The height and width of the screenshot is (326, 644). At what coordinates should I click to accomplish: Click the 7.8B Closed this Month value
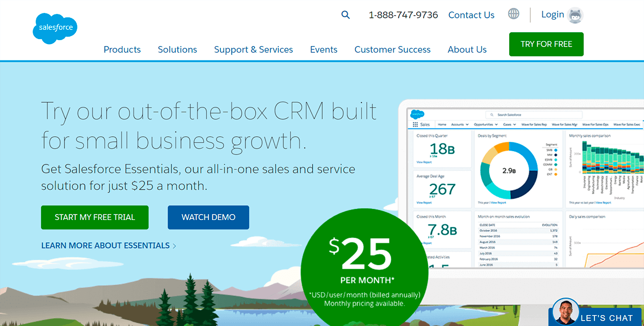[x=442, y=230]
